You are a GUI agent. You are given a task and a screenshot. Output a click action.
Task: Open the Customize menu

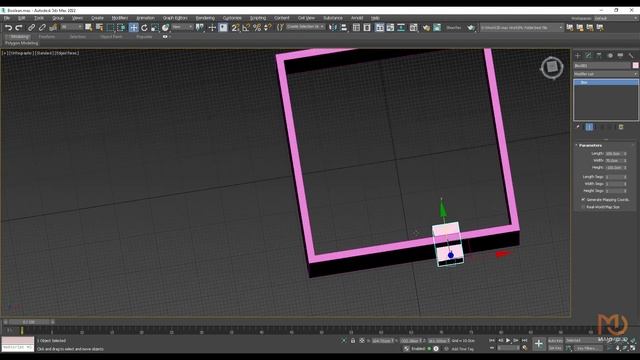click(x=232, y=18)
